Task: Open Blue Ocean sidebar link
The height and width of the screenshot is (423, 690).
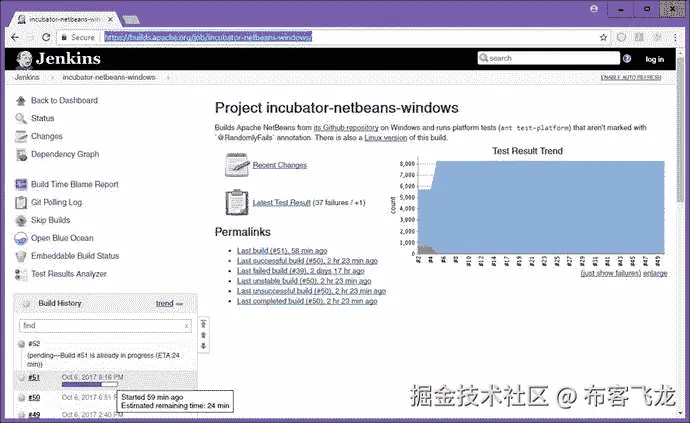Action: tap(62, 238)
